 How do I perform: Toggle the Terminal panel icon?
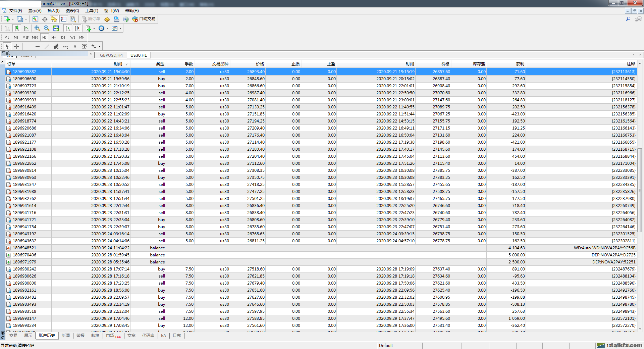coord(63,19)
